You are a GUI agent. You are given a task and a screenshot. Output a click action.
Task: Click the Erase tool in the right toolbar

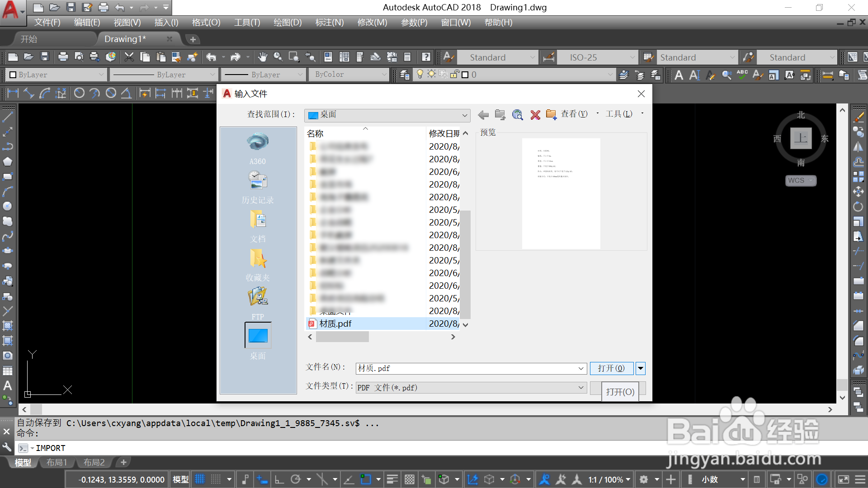859,117
